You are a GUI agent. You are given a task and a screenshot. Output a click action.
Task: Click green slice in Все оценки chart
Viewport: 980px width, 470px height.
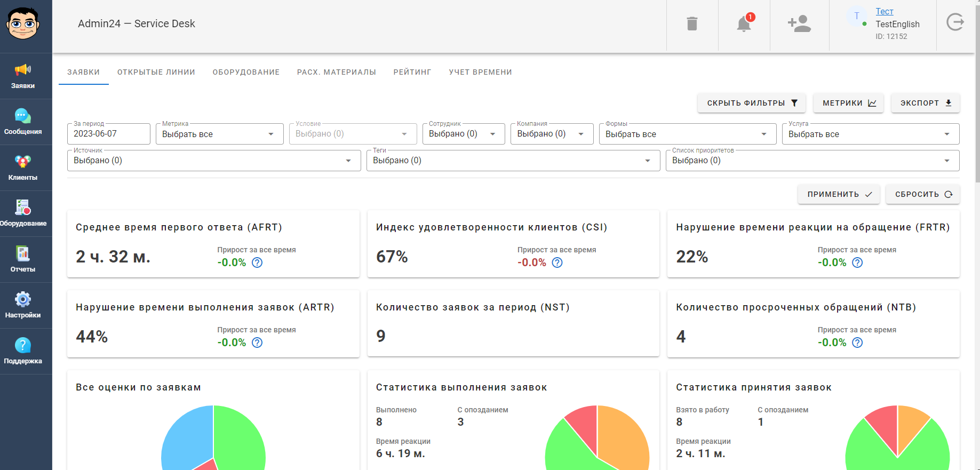pyautogui.click(x=240, y=437)
